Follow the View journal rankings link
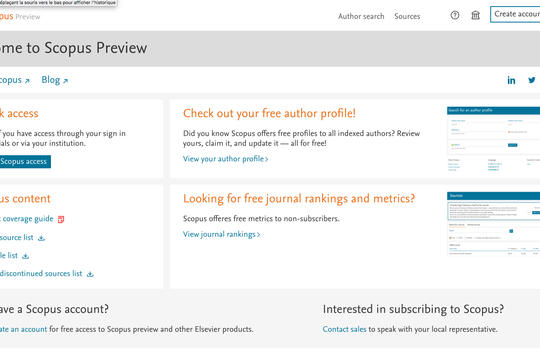The width and height of the screenshot is (540, 360). (x=221, y=234)
